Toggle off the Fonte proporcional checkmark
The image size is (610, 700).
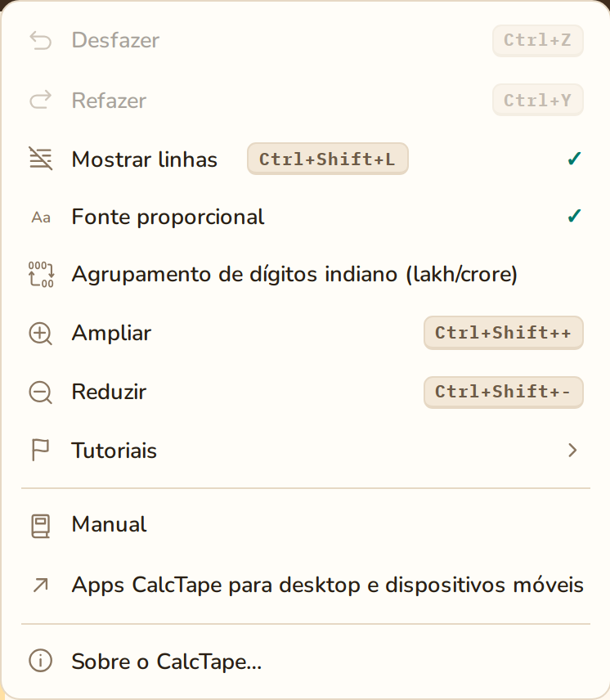(574, 216)
